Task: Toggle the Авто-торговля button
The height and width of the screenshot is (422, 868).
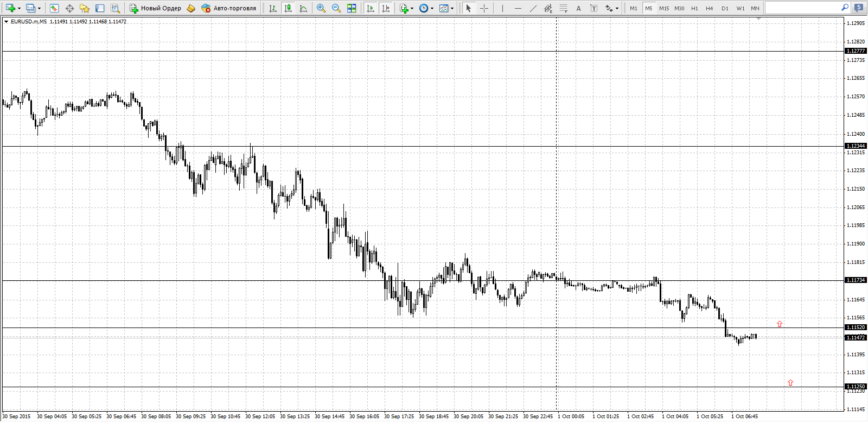Action: [x=228, y=8]
